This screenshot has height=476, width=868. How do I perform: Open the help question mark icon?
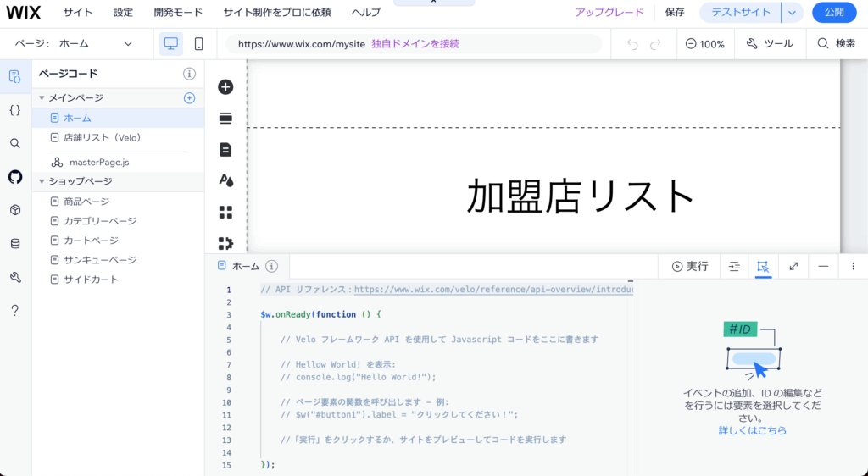pyautogui.click(x=15, y=311)
